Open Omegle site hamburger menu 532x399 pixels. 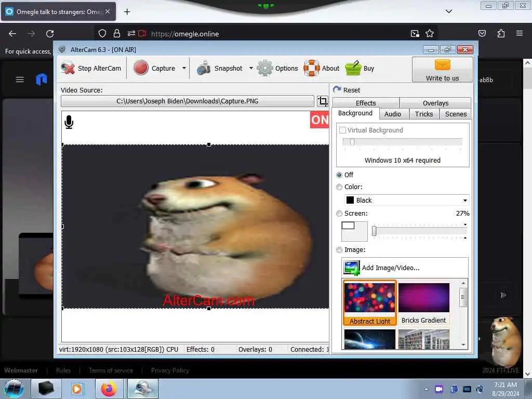[20, 79]
